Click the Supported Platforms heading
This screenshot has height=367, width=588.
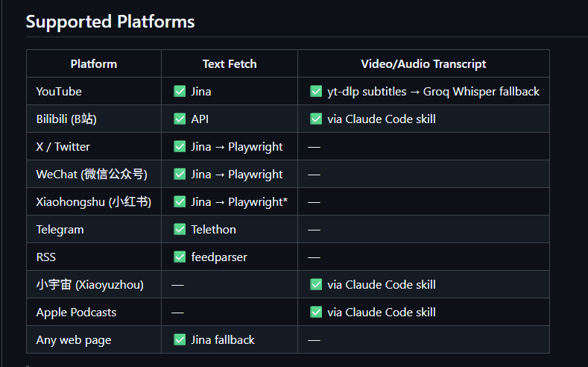point(110,22)
